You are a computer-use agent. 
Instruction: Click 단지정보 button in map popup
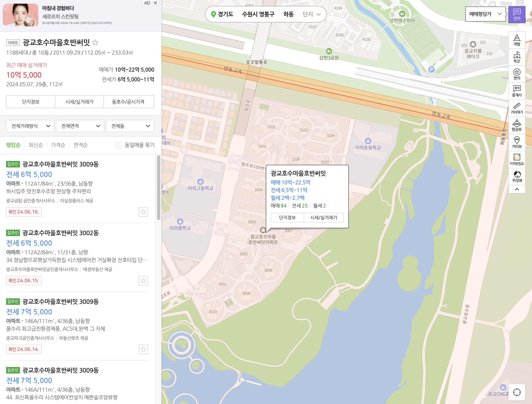[x=287, y=218]
